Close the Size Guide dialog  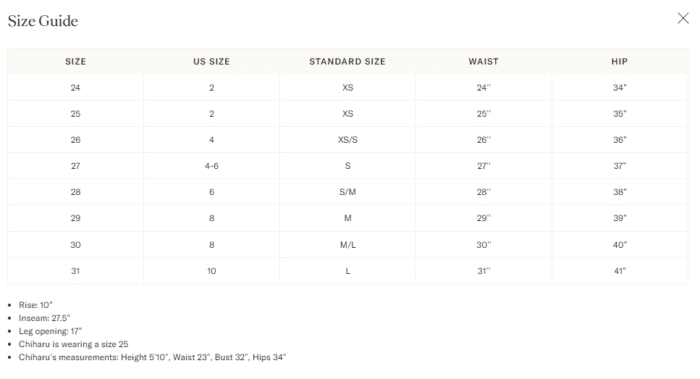coord(683,18)
